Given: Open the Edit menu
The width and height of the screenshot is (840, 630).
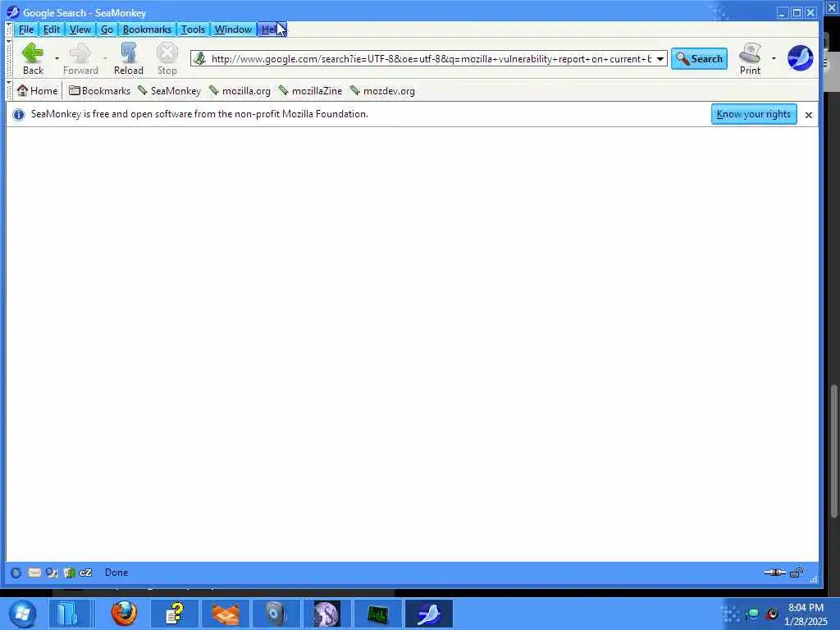Looking at the screenshot, I should point(52,30).
